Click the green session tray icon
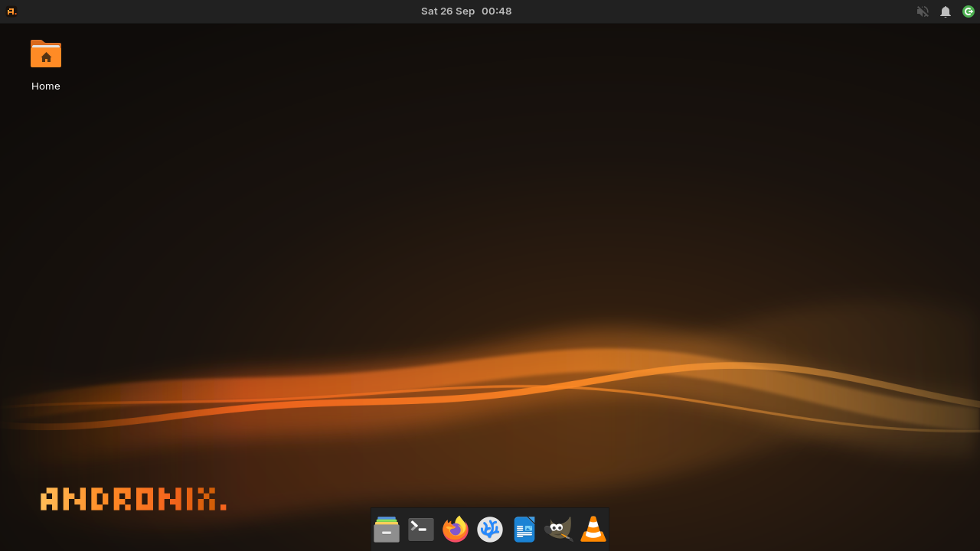980x551 pixels. point(969,11)
